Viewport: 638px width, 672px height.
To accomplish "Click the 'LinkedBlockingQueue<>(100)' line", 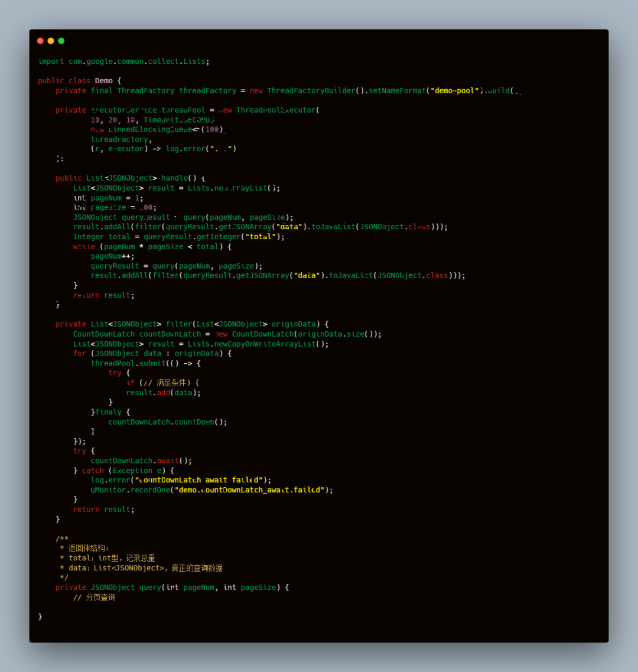I will point(158,129).
